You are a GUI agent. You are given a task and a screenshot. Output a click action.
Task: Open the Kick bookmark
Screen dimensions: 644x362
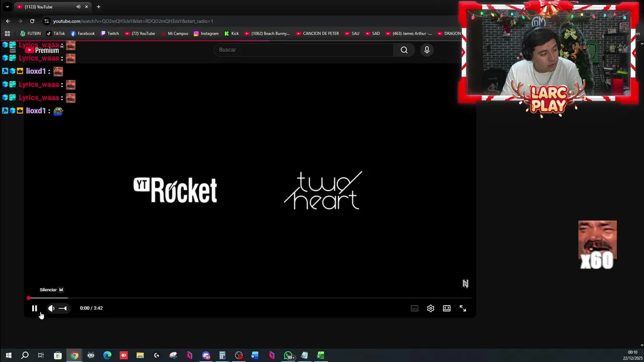(x=231, y=34)
